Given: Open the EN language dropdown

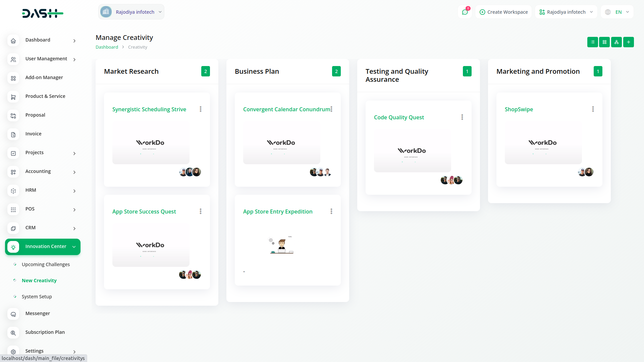Looking at the screenshot, I should pyautogui.click(x=618, y=12).
